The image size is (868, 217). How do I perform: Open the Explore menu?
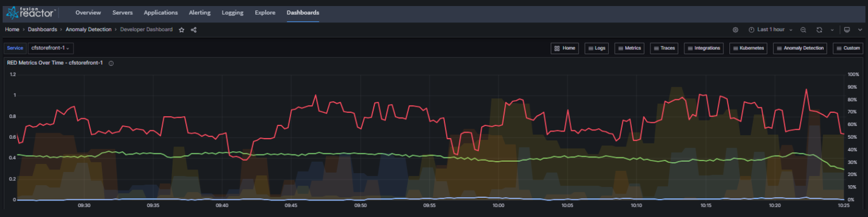(x=265, y=13)
